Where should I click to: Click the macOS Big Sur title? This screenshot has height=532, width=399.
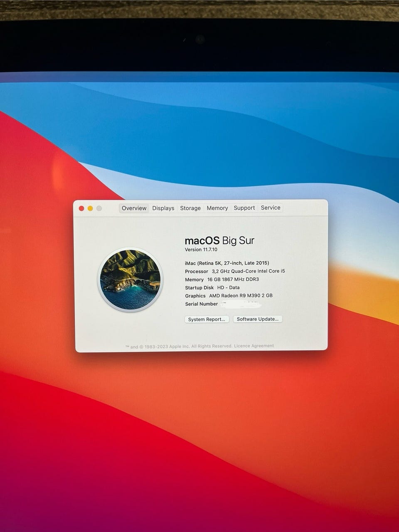point(219,240)
